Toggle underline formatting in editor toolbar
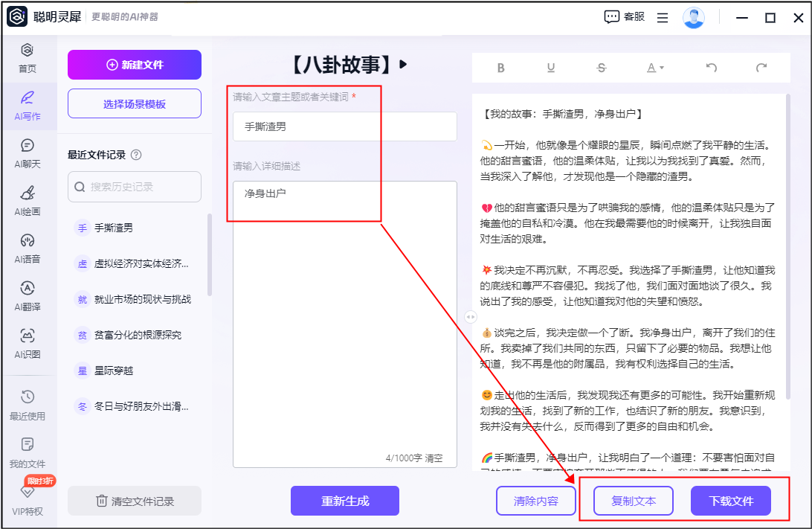The image size is (812, 529). 551,68
